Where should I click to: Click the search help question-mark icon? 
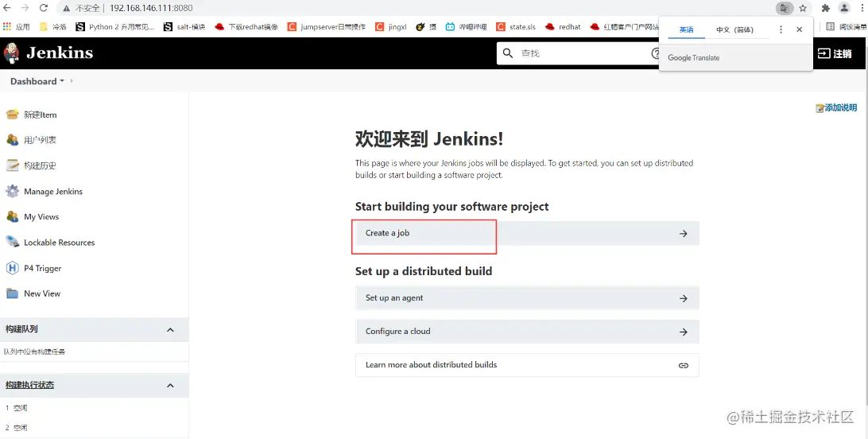tap(656, 53)
